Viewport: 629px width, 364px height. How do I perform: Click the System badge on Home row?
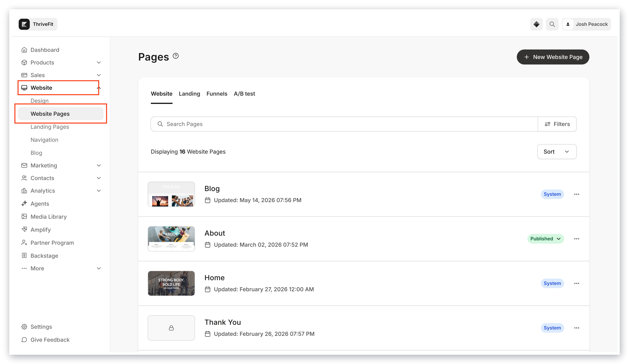(x=552, y=283)
